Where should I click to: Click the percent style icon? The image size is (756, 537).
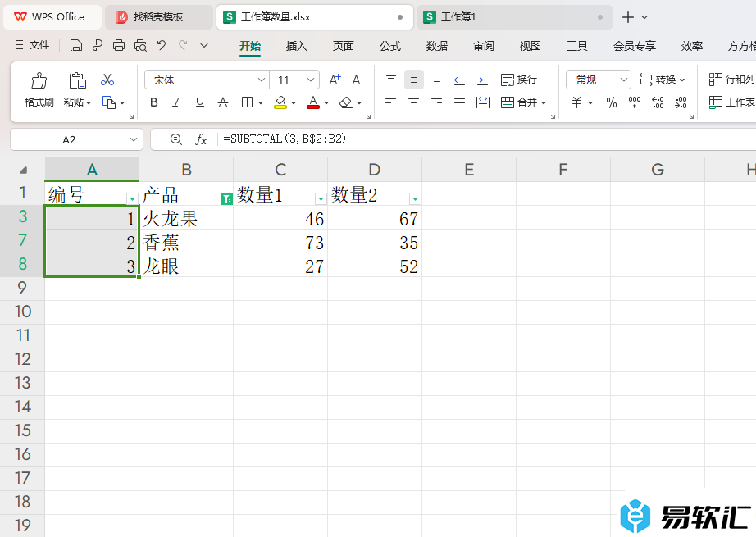click(x=612, y=102)
